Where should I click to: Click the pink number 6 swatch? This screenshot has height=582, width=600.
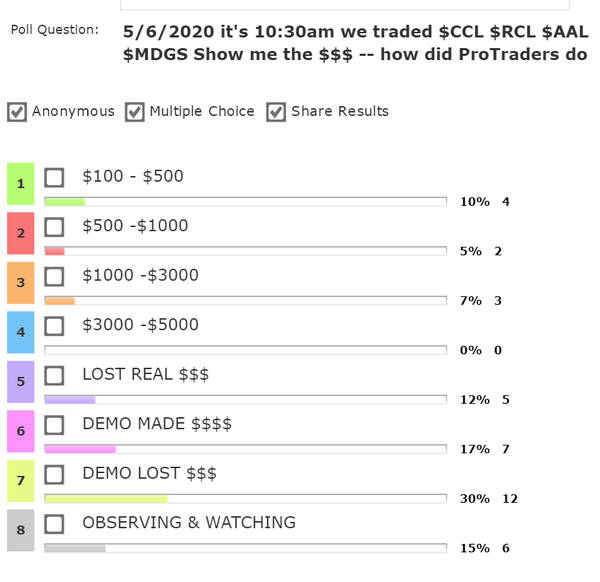[21, 431]
